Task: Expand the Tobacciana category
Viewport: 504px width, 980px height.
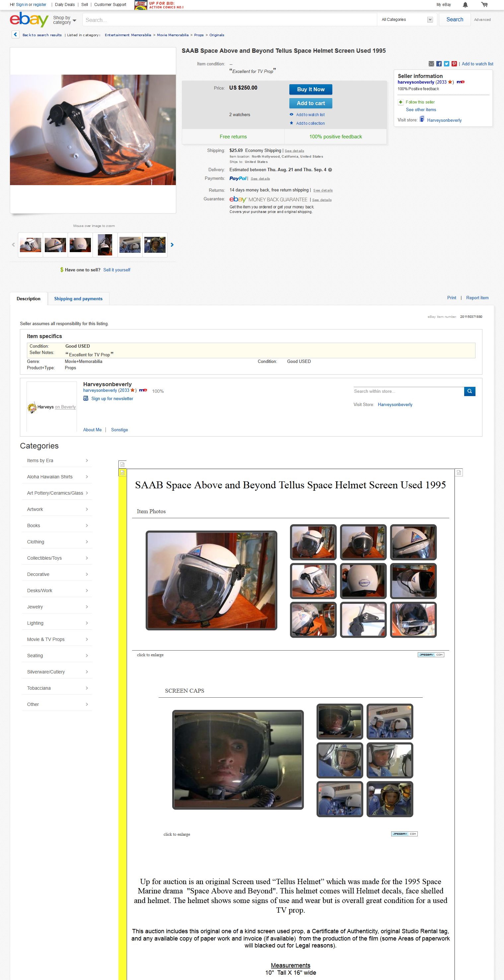Action: pyautogui.click(x=57, y=688)
